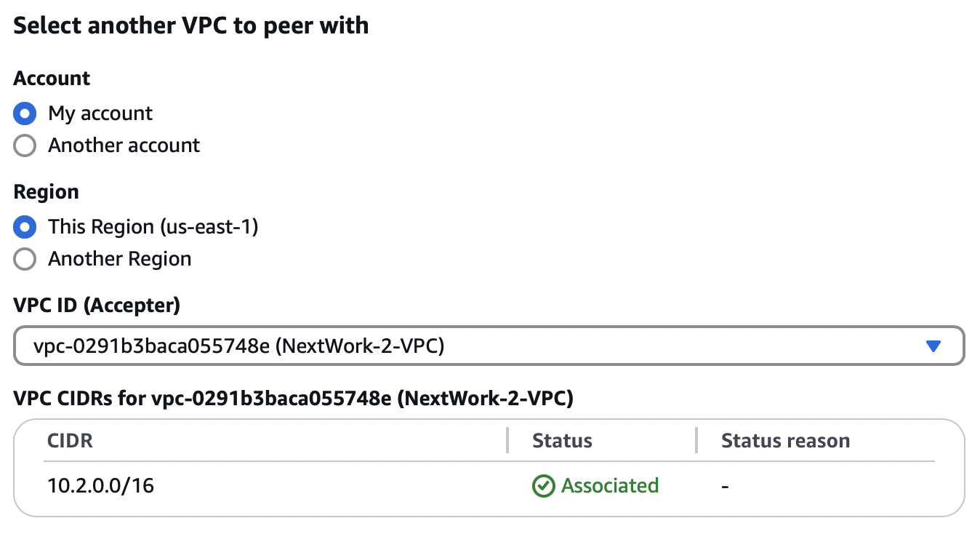Click the Status column header
This screenshot has height=534, width=980.
(562, 441)
